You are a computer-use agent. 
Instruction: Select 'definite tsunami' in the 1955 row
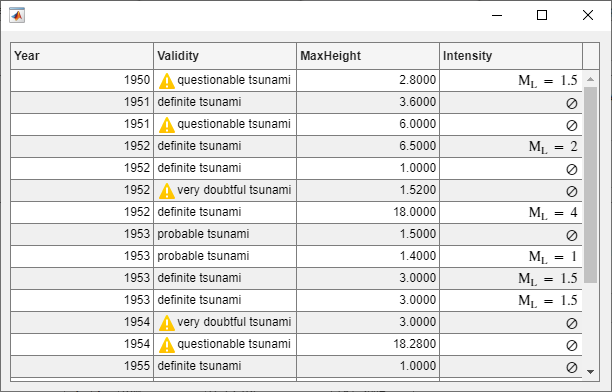199,366
